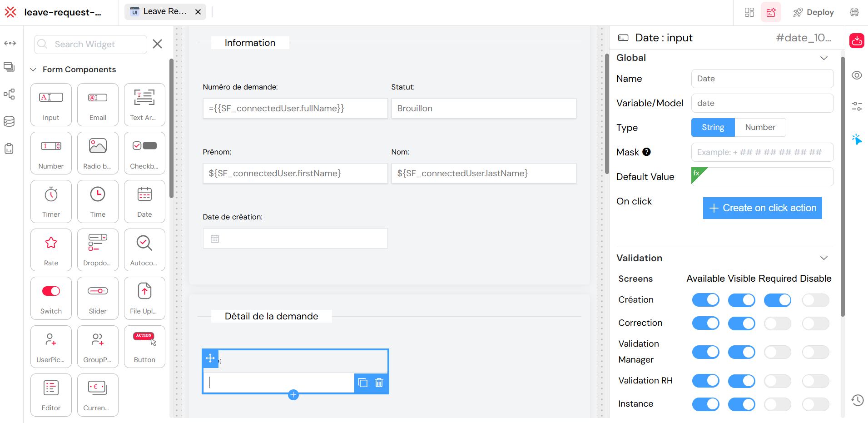The image size is (868, 423).
Task: Set Type to Number
Action: pyautogui.click(x=760, y=128)
